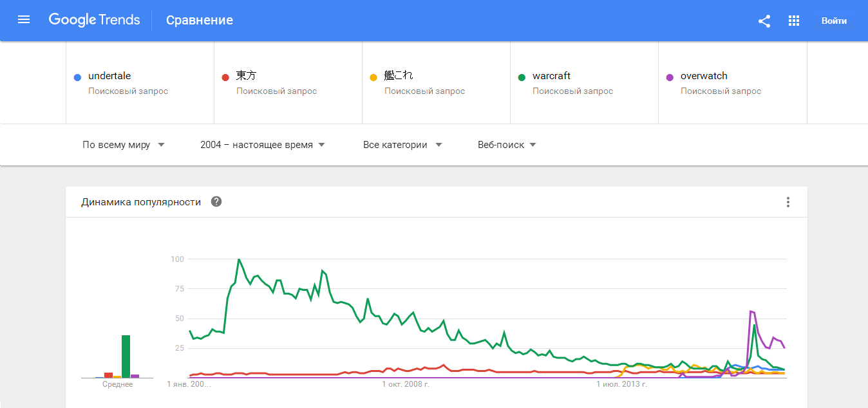868x408 pixels.
Task: Open the three-dot chart options menu
Action: 788,202
